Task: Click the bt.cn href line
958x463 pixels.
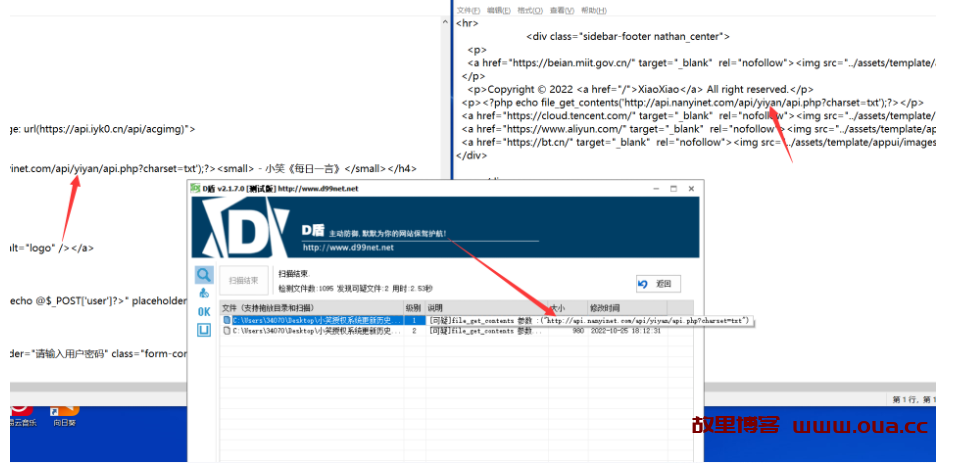Action: point(698,142)
